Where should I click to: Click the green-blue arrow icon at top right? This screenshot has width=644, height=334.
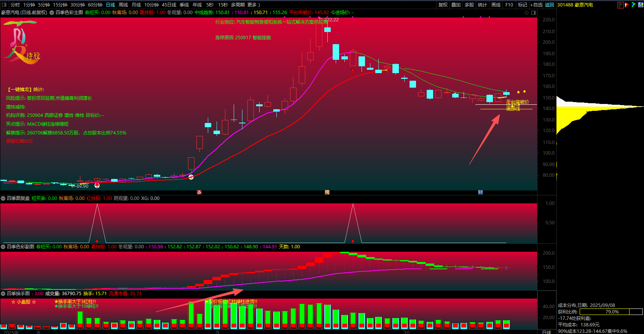pyautogui.click(x=633, y=5)
